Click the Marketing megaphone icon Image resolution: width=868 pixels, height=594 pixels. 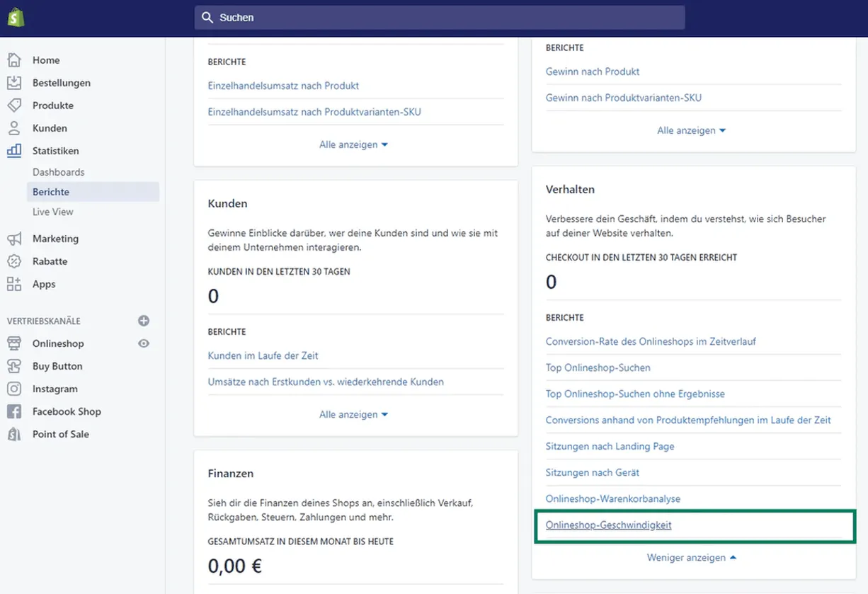coord(14,239)
